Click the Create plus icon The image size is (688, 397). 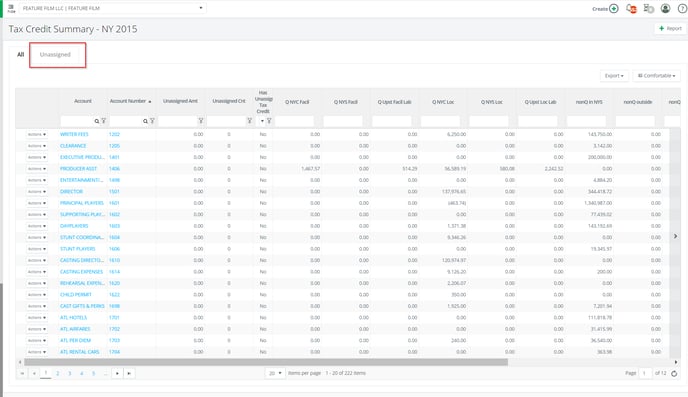(x=614, y=8)
